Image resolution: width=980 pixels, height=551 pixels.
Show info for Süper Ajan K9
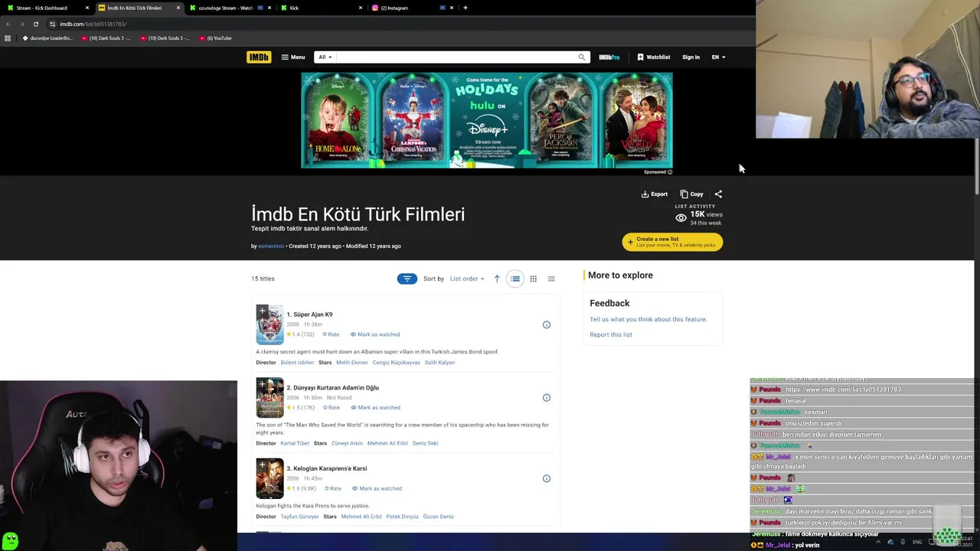[x=547, y=324]
